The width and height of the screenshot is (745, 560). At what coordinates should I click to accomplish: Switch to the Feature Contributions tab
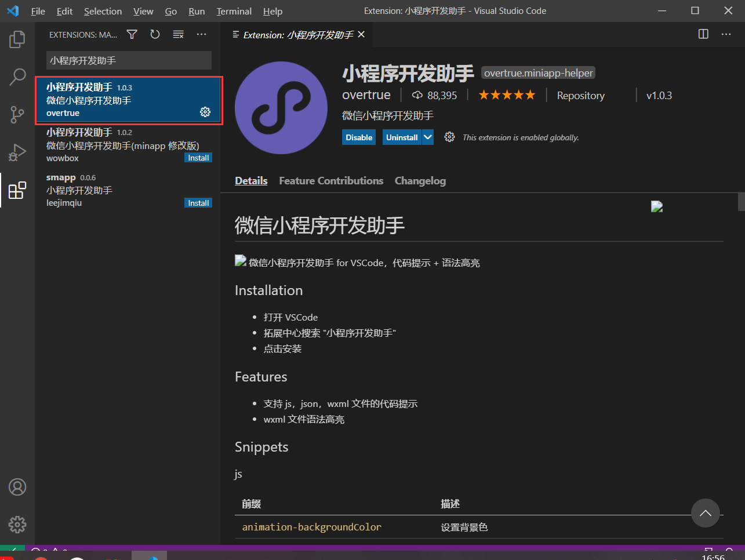(331, 181)
